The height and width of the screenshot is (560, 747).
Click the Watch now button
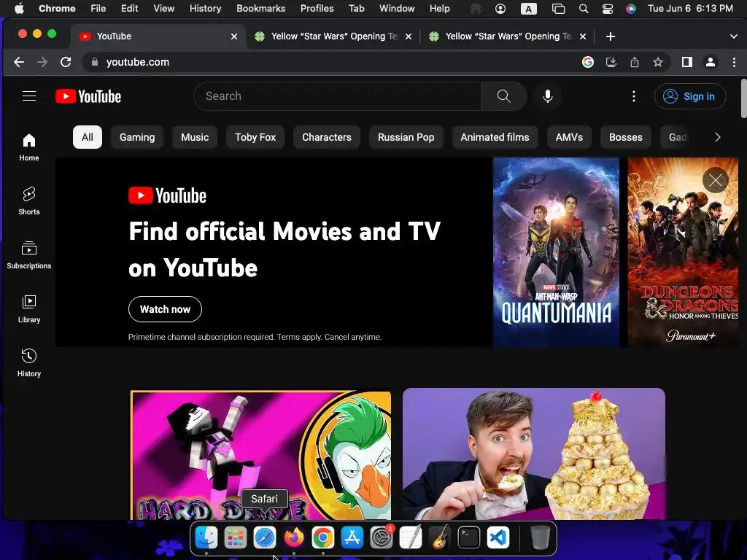[x=165, y=309]
